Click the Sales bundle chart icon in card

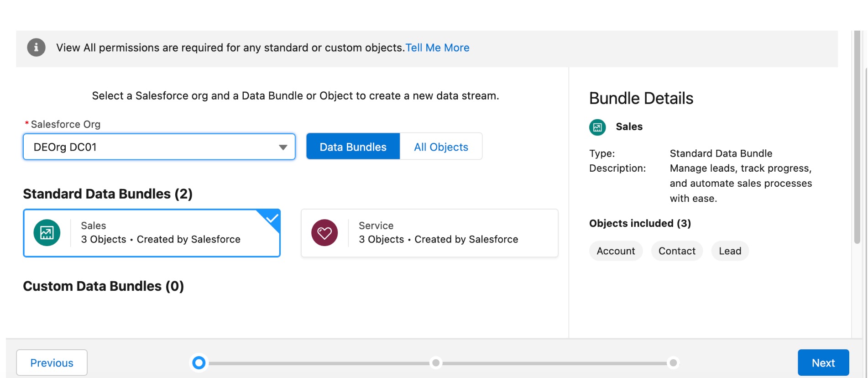point(47,233)
